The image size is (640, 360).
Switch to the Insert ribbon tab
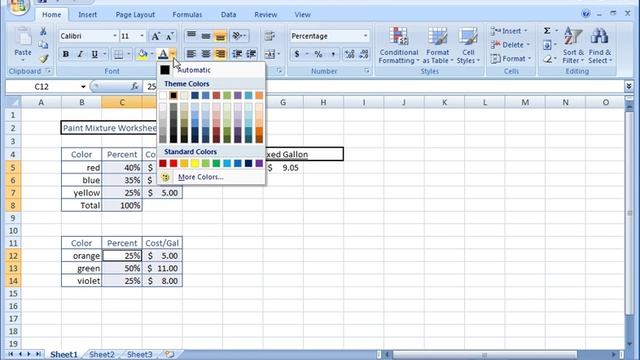pyautogui.click(x=87, y=15)
